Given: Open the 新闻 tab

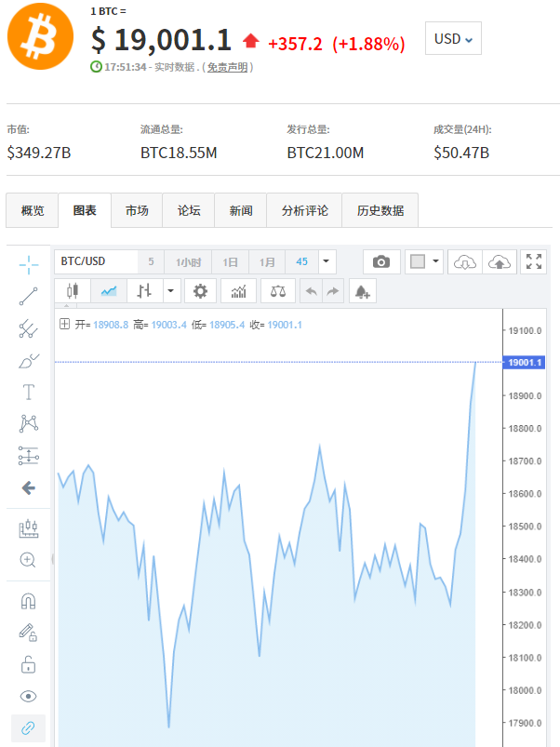Looking at the screenshot, I should 240,210.
